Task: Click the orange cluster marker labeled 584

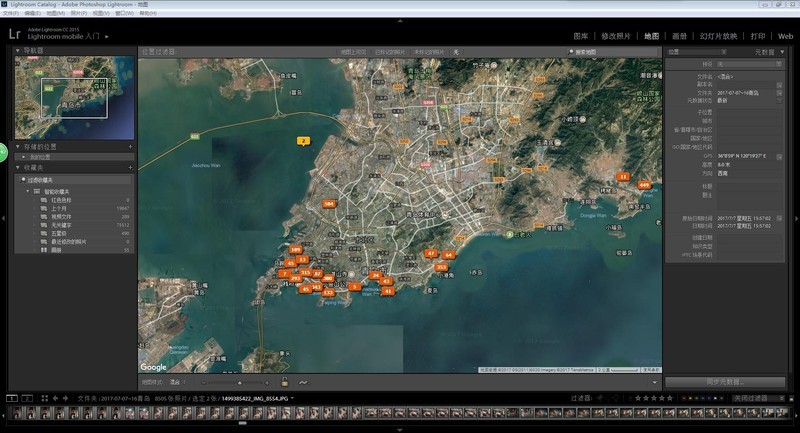Action: pyautogui.click(x=329, y=204)
